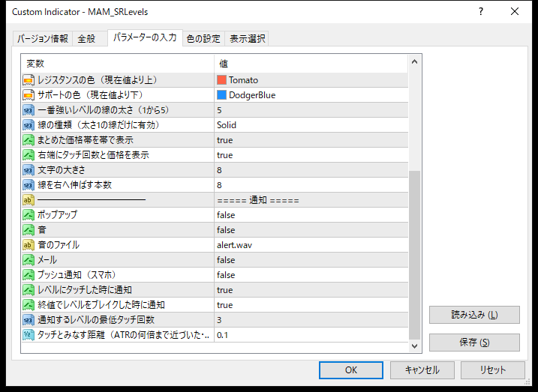Toggle true value of 終値でレベルをブレイクした時に通知

click(x=311, y=305)
